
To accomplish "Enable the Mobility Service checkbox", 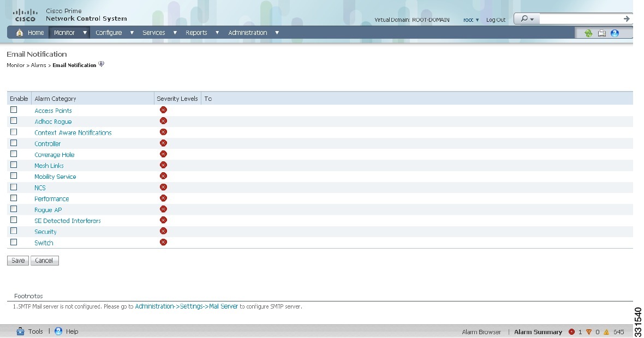I will (x=14, y=176).
